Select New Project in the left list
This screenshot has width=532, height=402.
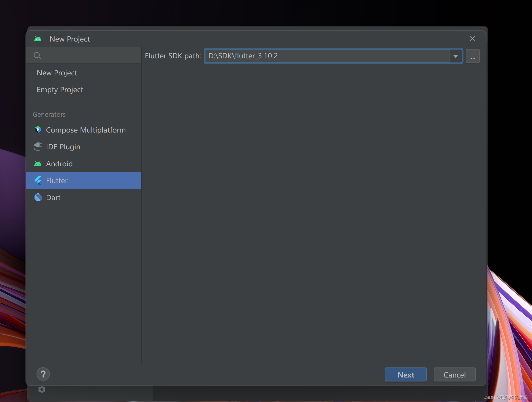[57, 73]
